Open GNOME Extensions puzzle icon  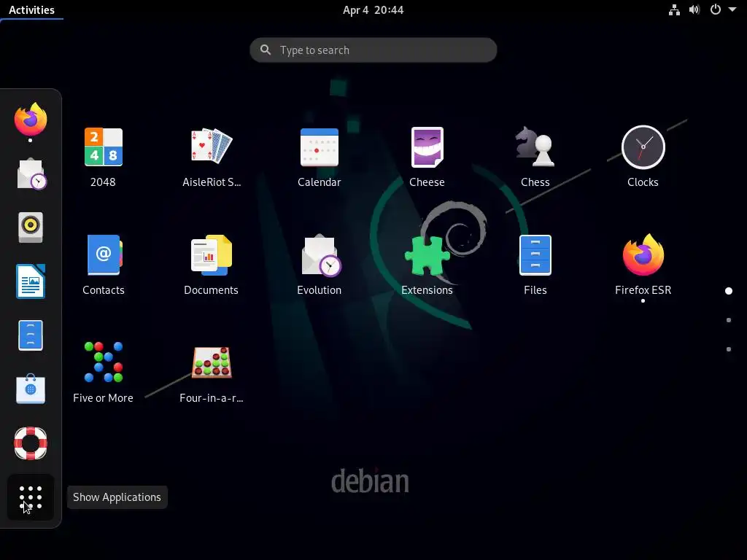pos(427,256)
